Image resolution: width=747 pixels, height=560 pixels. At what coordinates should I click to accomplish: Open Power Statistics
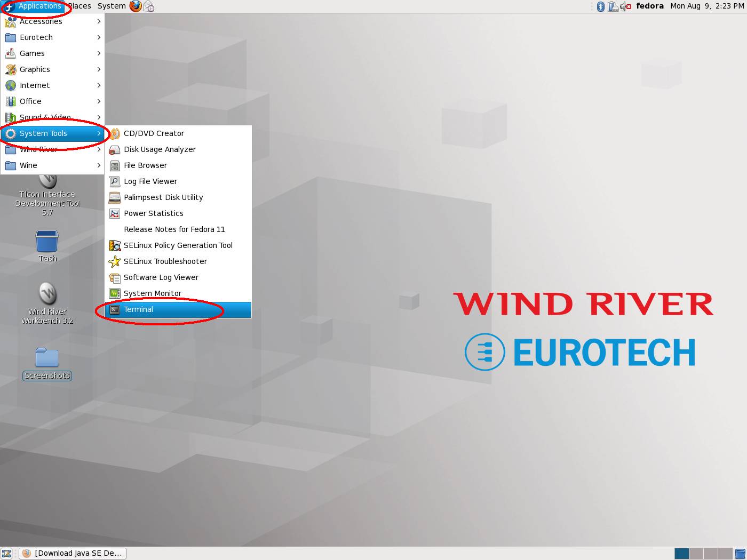178,213
